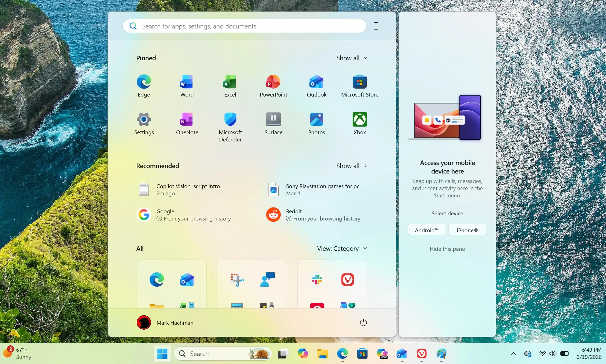Viewport: 606px width, 364px height.
Task: Select the iPhone device option
Action: click(467, 230)
